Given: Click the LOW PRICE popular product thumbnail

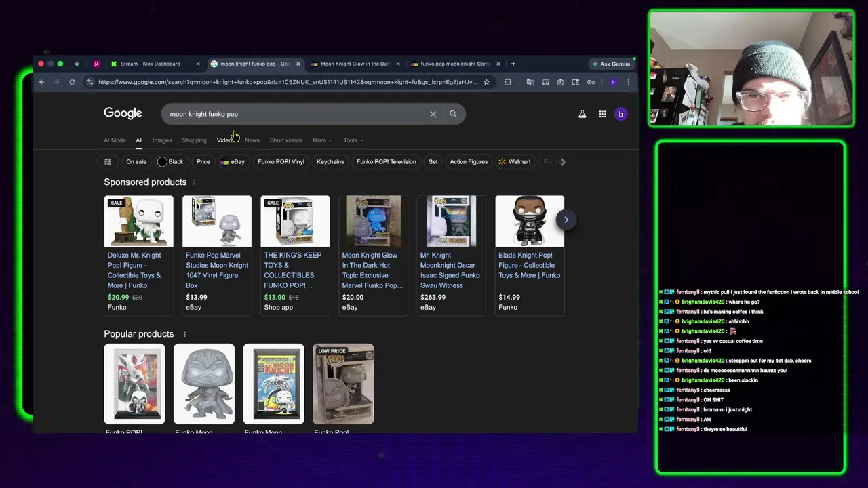Looking at the screenshot, I should 343,384.
